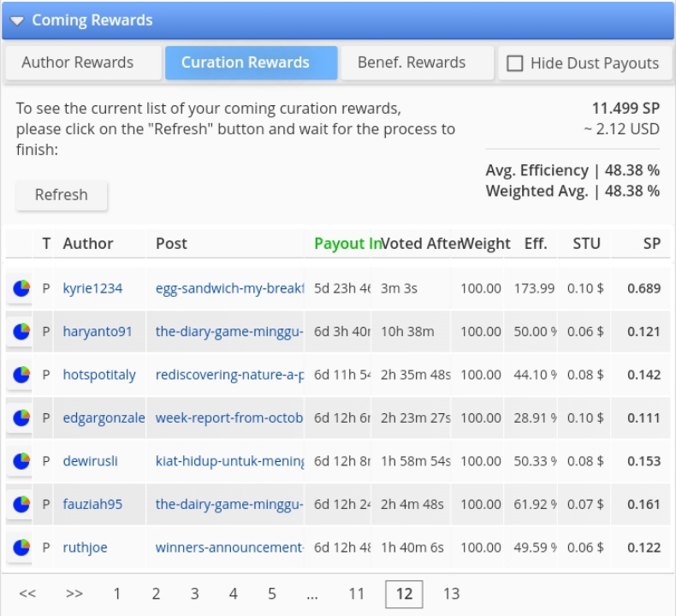The image size is (676, 616).
Task: Click the pie chart icon for hotspotitaly
Action: click(x=21, y=375)
